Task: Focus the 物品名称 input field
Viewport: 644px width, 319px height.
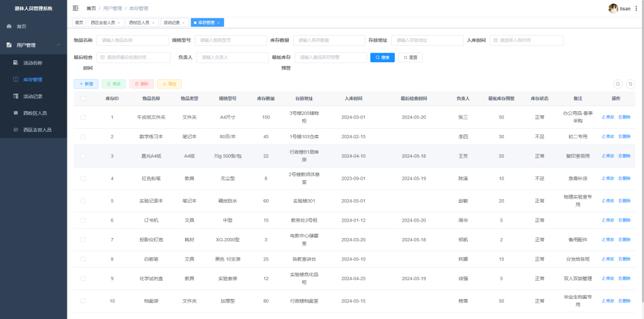Action: (123, 40)
